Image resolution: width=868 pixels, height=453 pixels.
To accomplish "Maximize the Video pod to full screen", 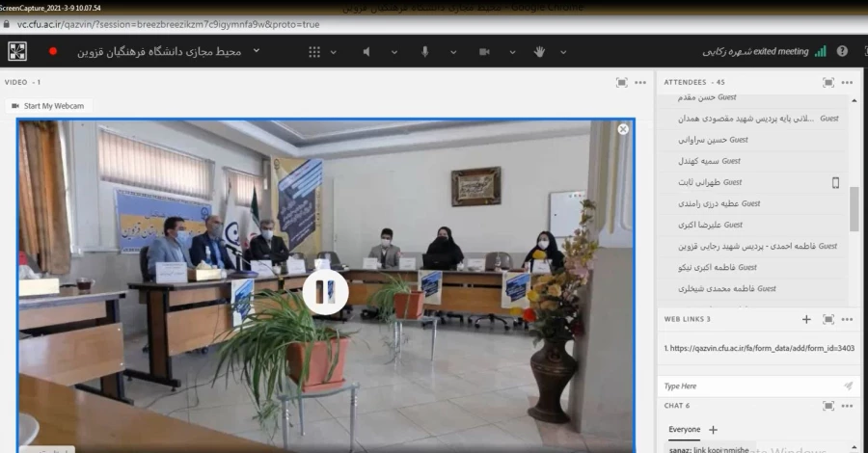I will tap(622, 82).
